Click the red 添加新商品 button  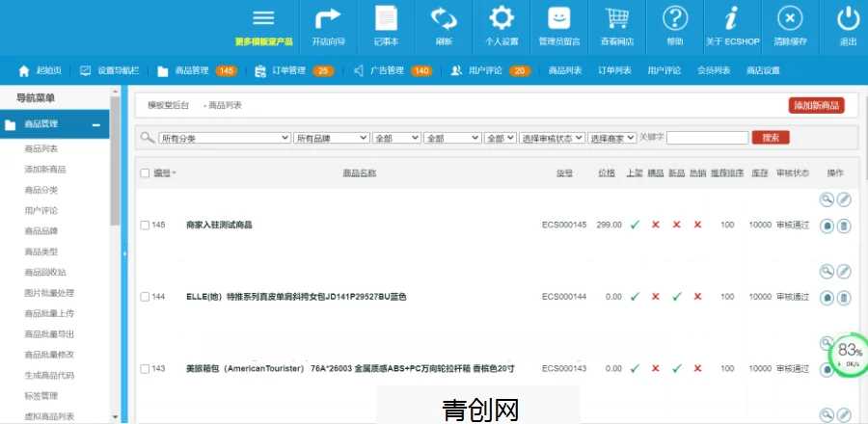pos(817,105)
